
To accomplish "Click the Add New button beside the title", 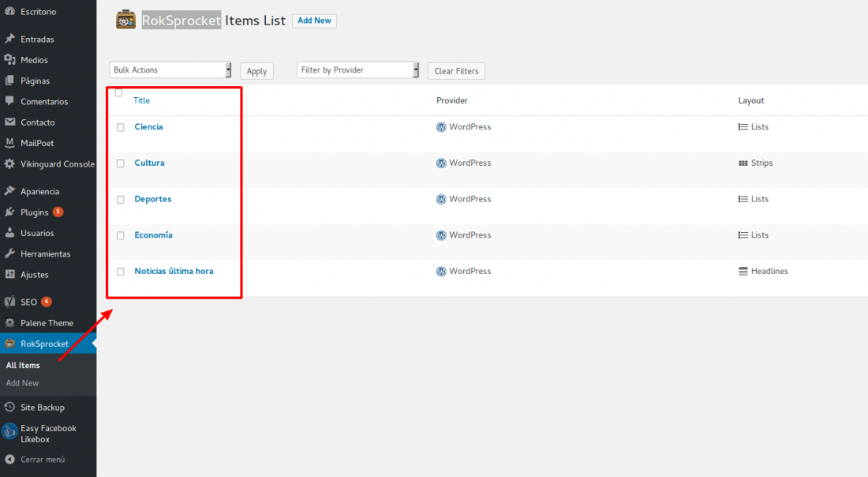I will click(x=314, y=21).
